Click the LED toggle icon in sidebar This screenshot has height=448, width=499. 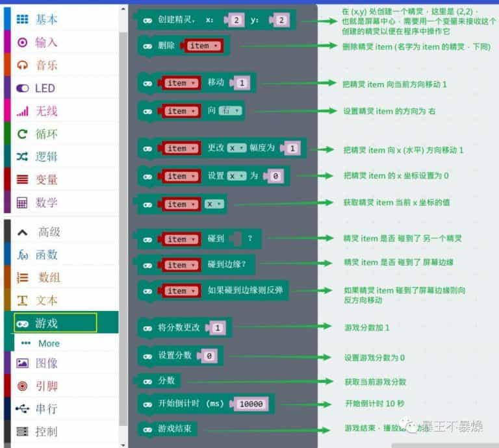pyautogui.click(x=23, y=88)
